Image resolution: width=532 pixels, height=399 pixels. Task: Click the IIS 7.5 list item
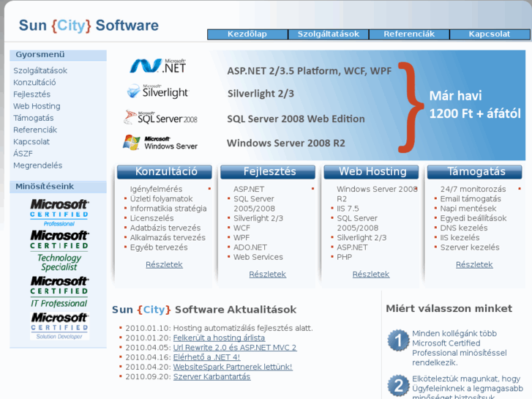click(x=348, y=209)
